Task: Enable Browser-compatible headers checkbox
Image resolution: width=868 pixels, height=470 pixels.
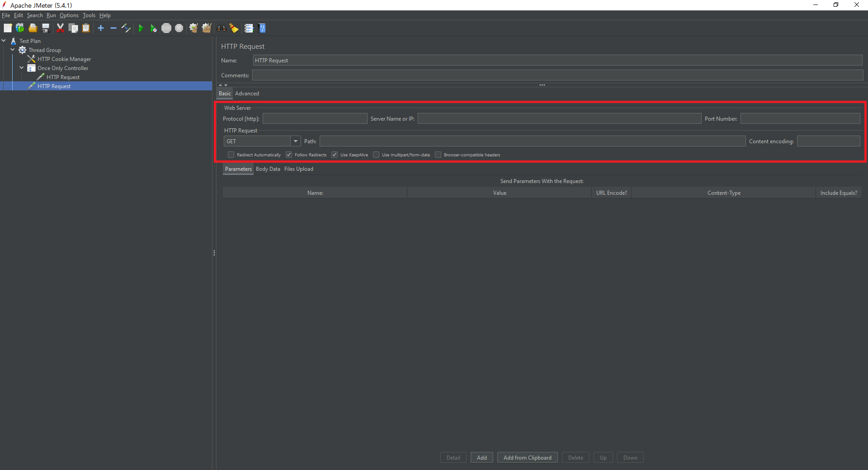Action: click(438, 155)
